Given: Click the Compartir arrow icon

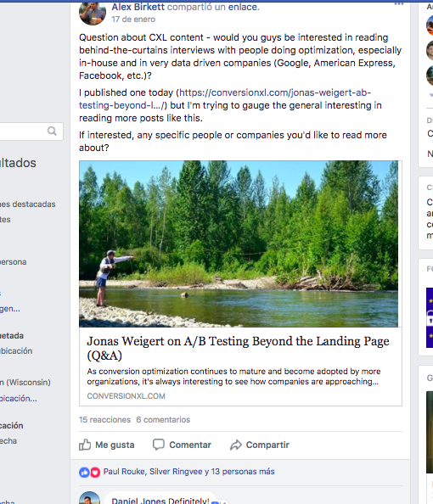Looking at the screenshot, I should (236, 445).
